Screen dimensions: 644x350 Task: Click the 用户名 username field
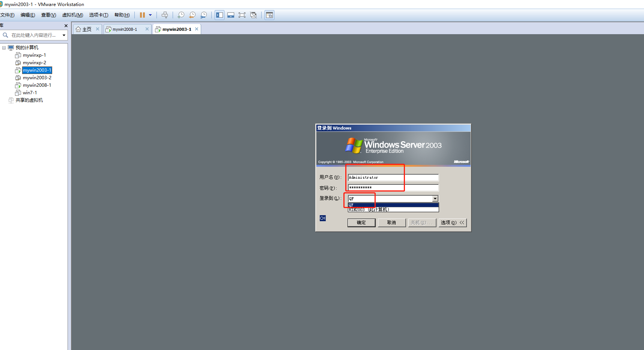pyautogui.click(x=393, y=178)
